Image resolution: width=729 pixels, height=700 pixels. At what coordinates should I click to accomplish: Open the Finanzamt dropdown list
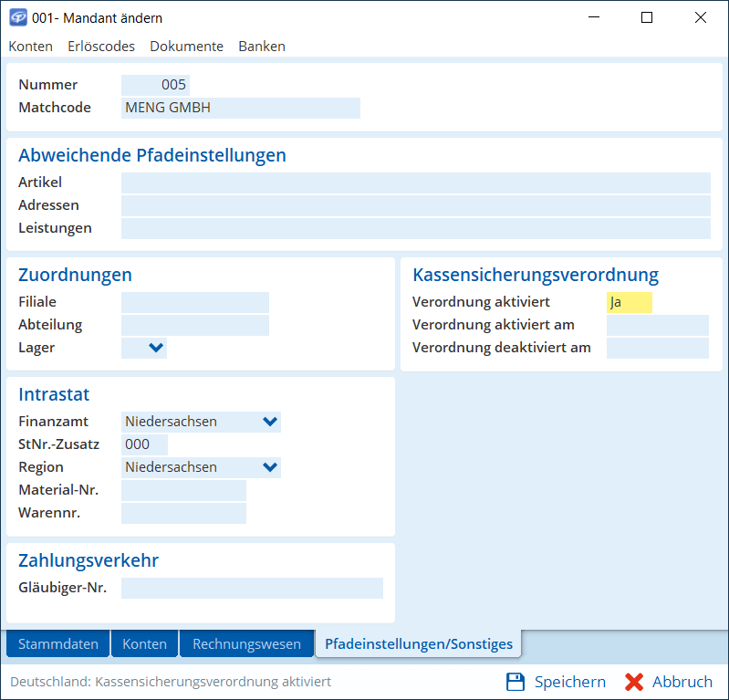[x=269, y=422]
